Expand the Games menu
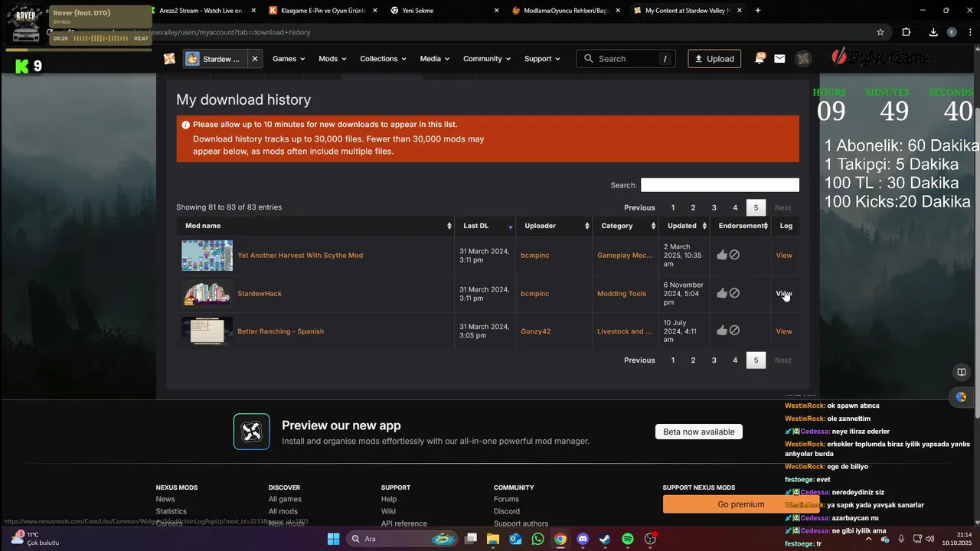 (289, 59)
